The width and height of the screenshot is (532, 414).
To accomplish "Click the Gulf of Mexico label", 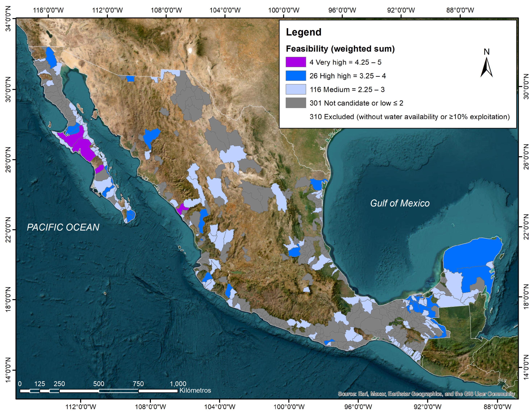I will (400, 203).
